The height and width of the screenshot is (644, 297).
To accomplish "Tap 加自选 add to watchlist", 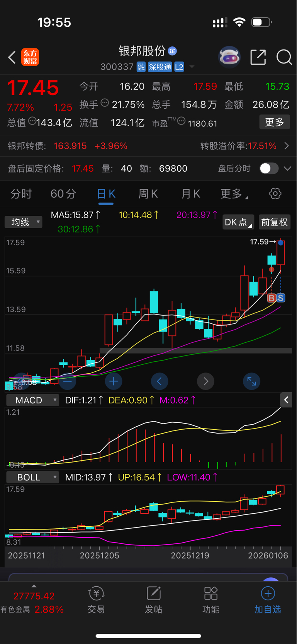I will 268,600.
